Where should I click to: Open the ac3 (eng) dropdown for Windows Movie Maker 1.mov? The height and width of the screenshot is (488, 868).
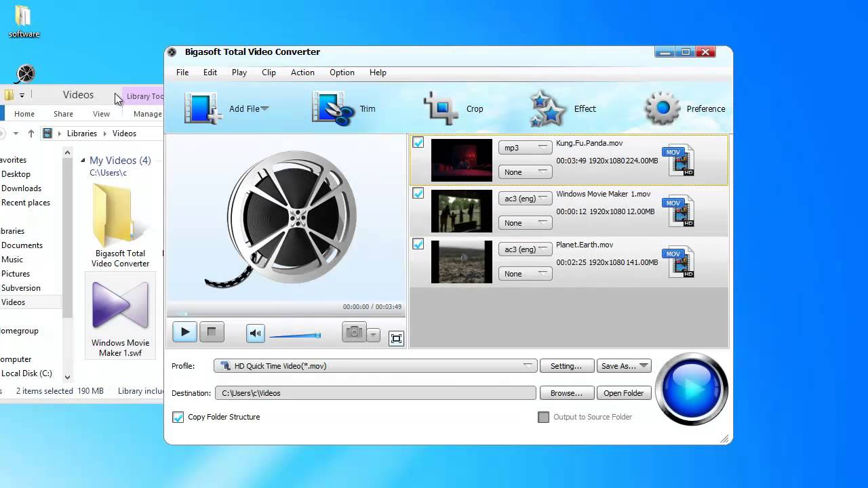pyautogui.click(x=525, y=198)
